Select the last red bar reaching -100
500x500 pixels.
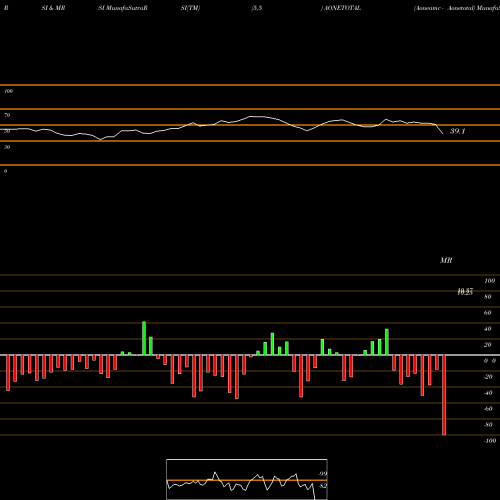point(444,395)
